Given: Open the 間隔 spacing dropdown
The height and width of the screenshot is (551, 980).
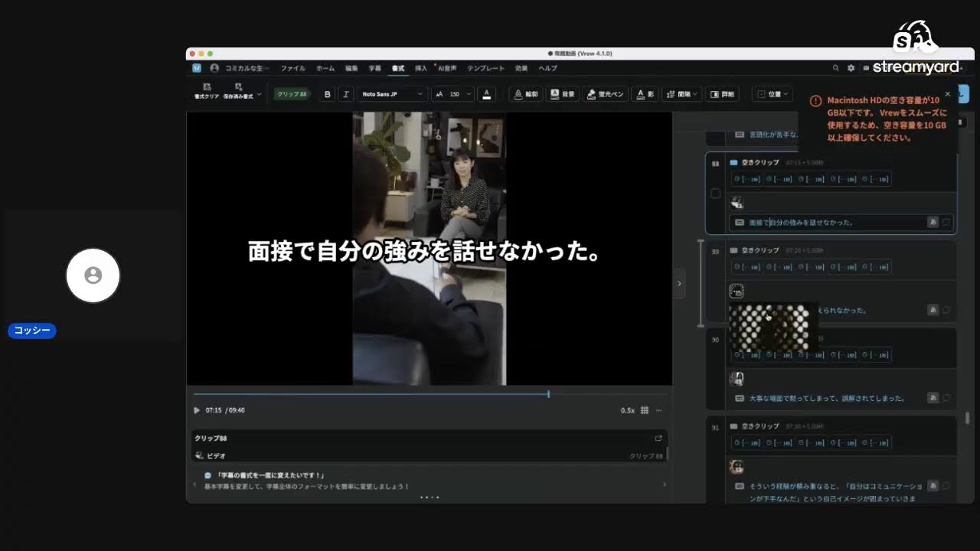Looking at the screenshot, I should (681, 94).
